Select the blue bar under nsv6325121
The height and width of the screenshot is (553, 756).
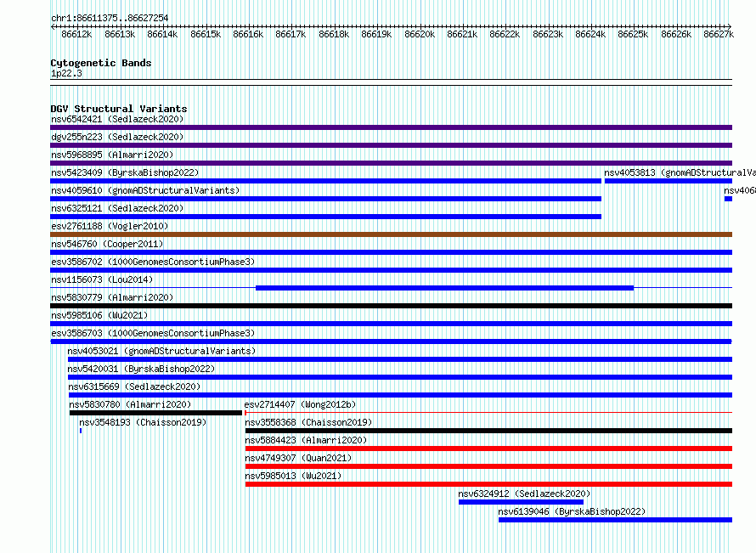326,217
